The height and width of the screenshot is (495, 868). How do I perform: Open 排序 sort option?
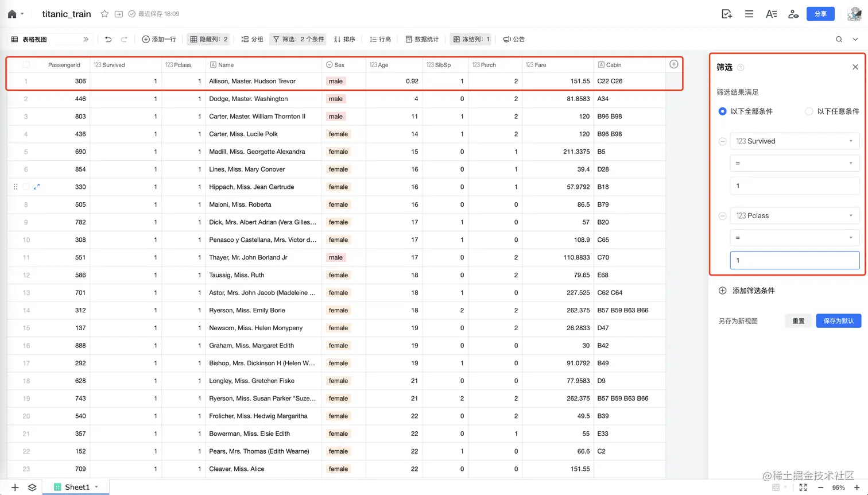[344, 39]
